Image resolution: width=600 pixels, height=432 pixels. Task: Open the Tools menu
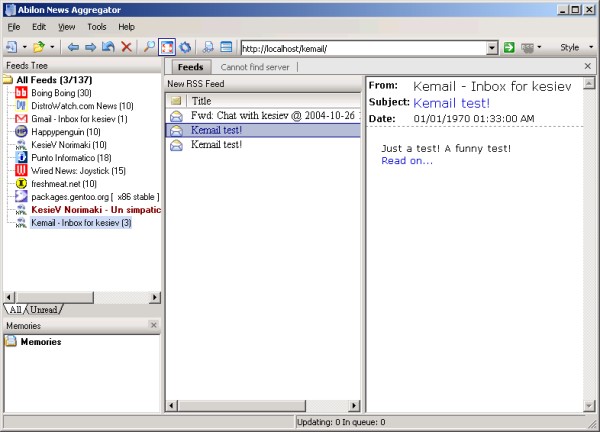click(x=97, y=27)
